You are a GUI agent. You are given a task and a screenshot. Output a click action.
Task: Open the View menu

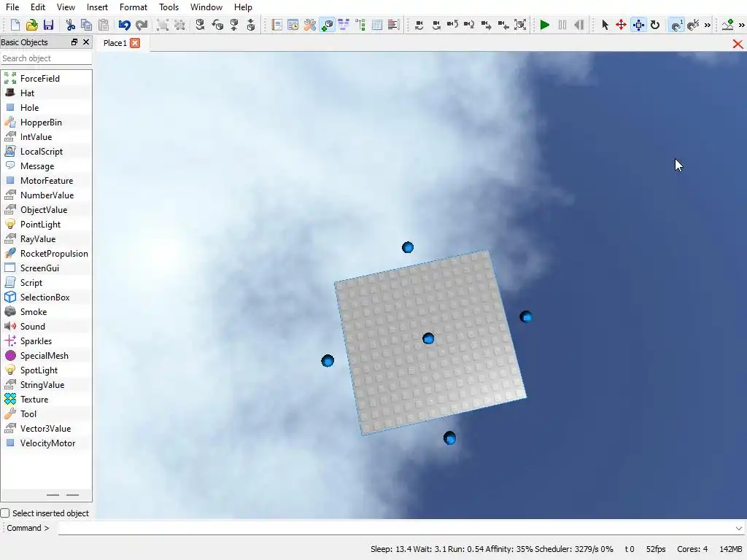click(66, 7)
